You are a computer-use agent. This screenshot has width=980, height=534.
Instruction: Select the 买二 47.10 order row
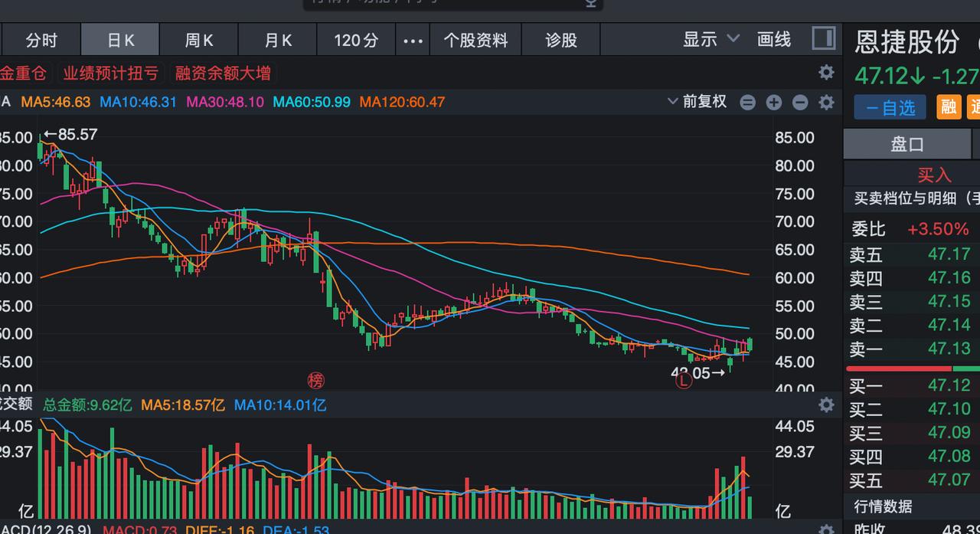coord(911,409)
